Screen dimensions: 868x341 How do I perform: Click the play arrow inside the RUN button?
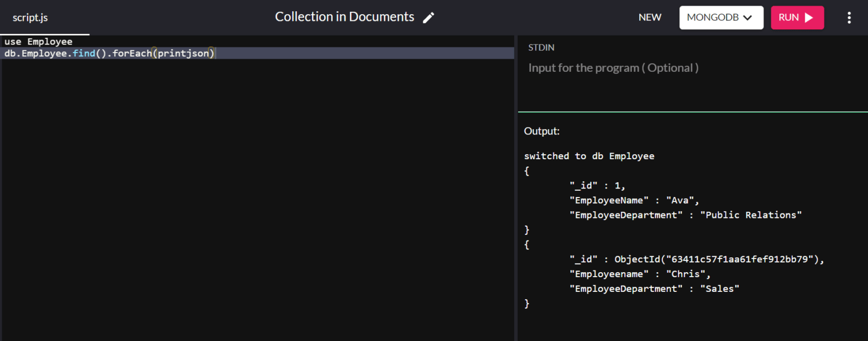tap(809, 18)
